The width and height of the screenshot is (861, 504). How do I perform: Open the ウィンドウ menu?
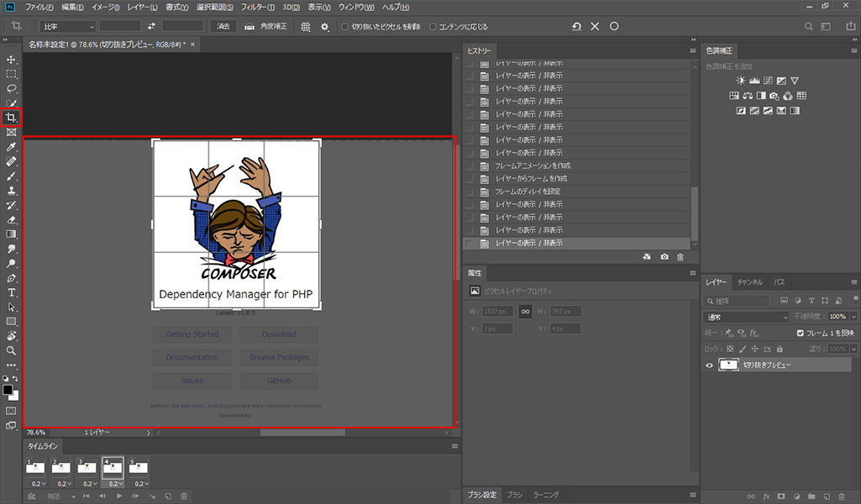point(356,7)
